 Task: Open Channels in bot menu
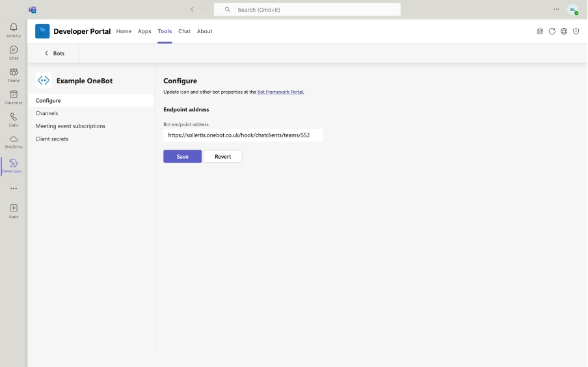point(92,113)
